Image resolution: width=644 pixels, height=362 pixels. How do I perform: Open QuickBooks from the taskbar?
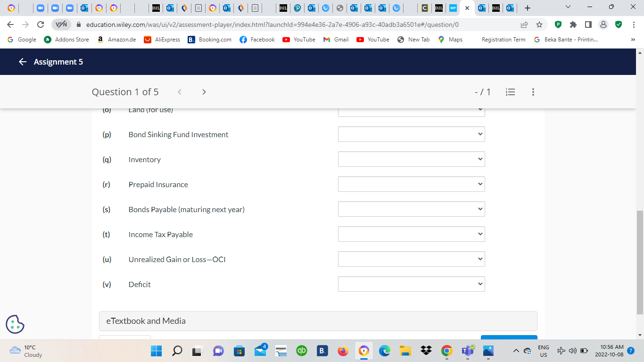click(x=302, y=351)
